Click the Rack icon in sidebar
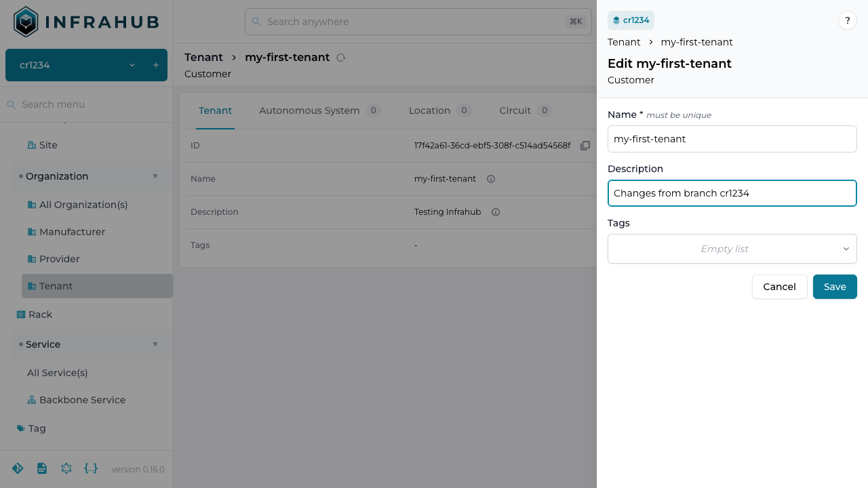Image resolution: width=868 pixels, height=488 pixels. click(20, 314)
